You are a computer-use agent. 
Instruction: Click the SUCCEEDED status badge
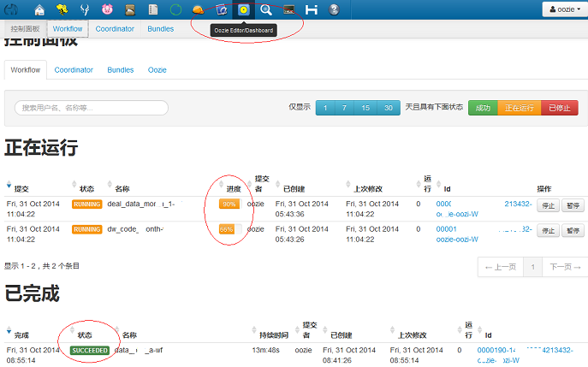click(90, 350)
